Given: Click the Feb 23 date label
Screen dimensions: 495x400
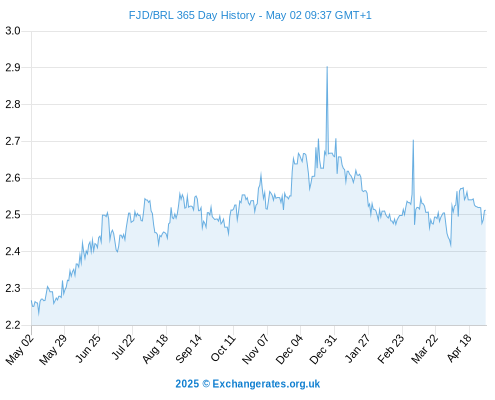Looking at the screenshot, I should pos(391,349).
